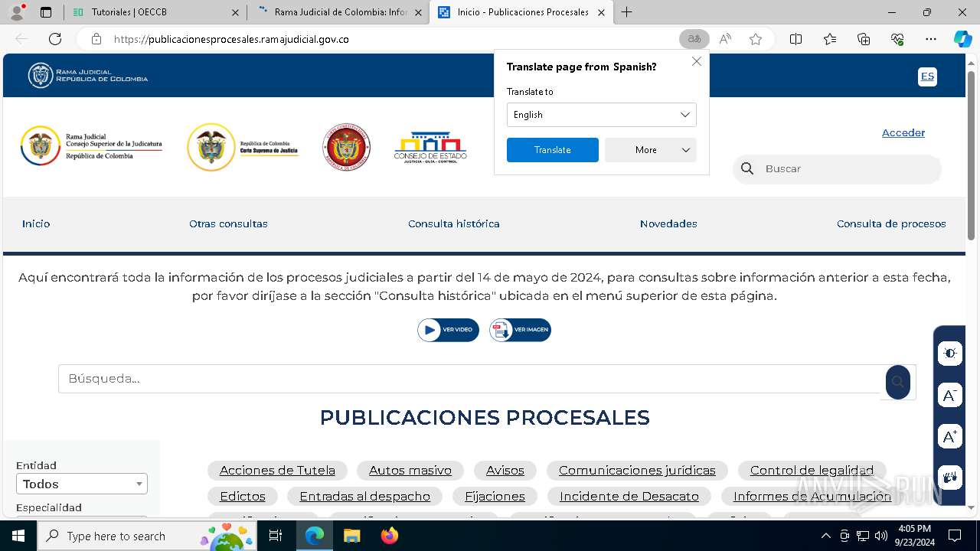Screen dimensions: 980x551
Task: Select the Edictos tag
Action: click(243, 496)
